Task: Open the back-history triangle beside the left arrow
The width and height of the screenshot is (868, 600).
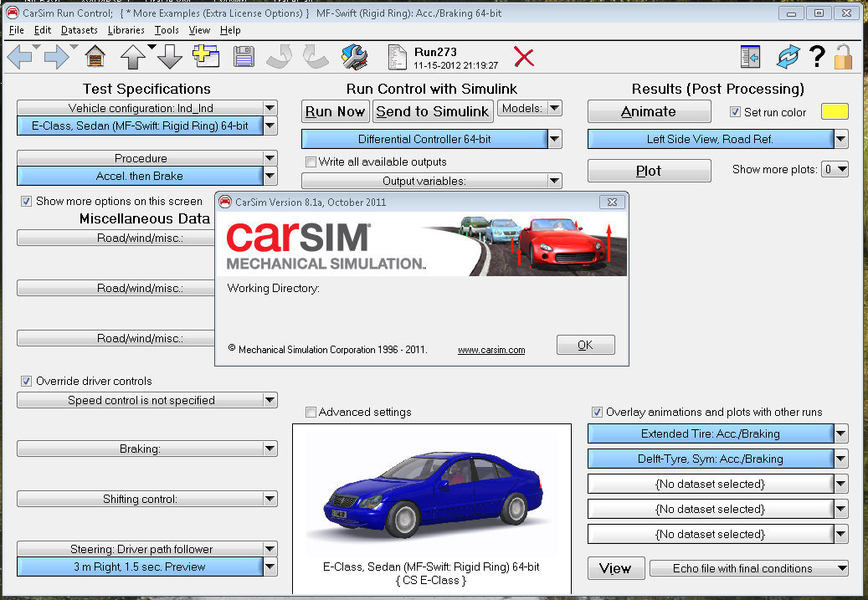Action: click(37, 47)
